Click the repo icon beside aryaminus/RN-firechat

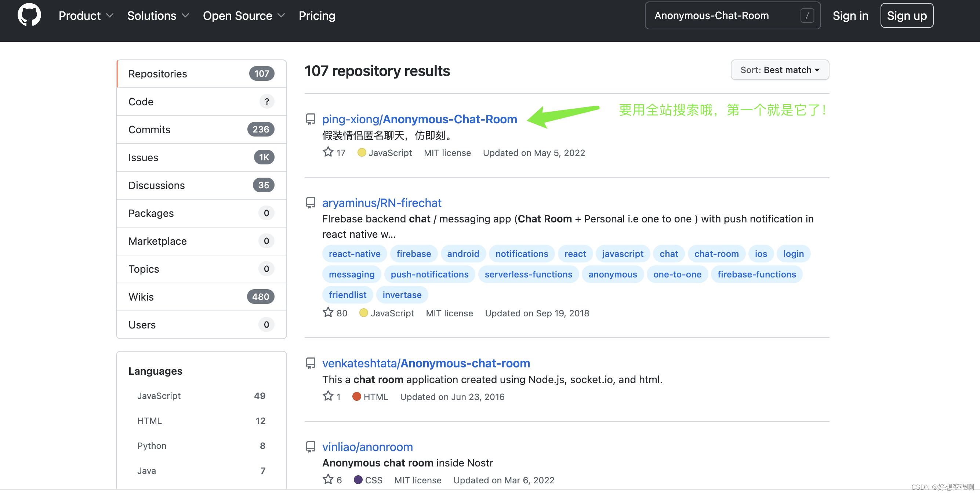click(x=311, y=203)
